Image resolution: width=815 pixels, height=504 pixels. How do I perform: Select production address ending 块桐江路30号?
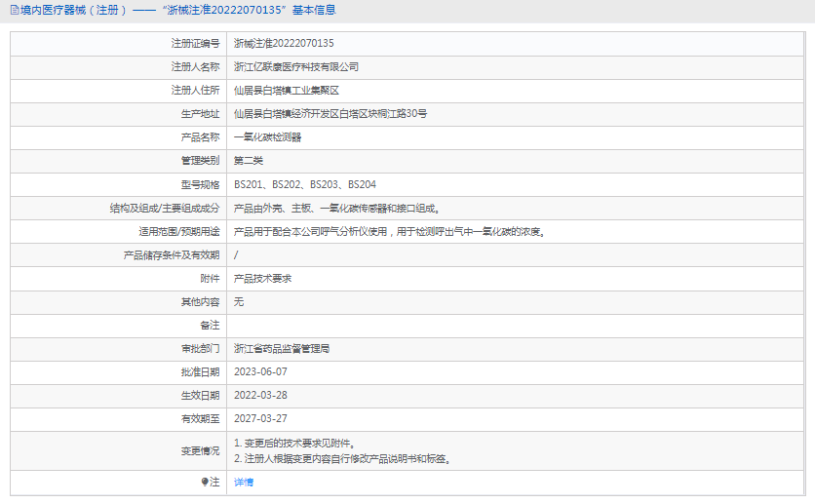(330, 114)
